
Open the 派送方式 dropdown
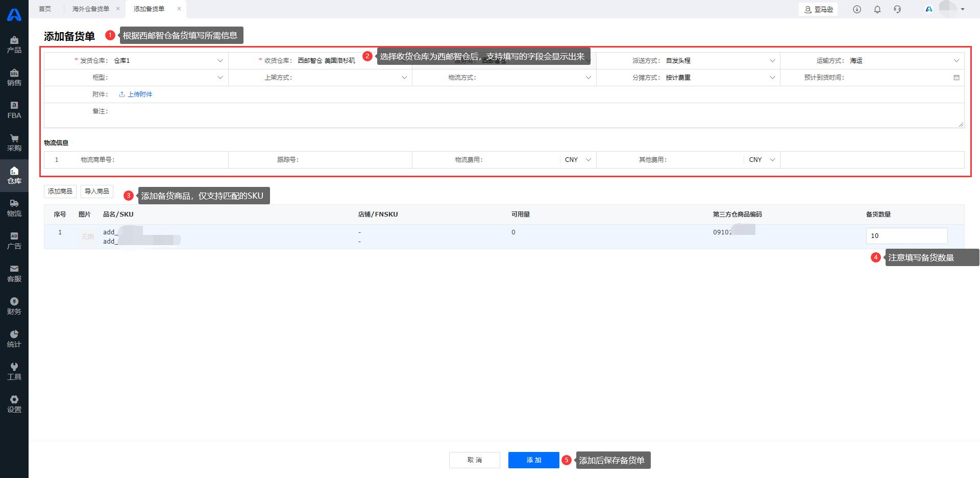click(720, 61)
